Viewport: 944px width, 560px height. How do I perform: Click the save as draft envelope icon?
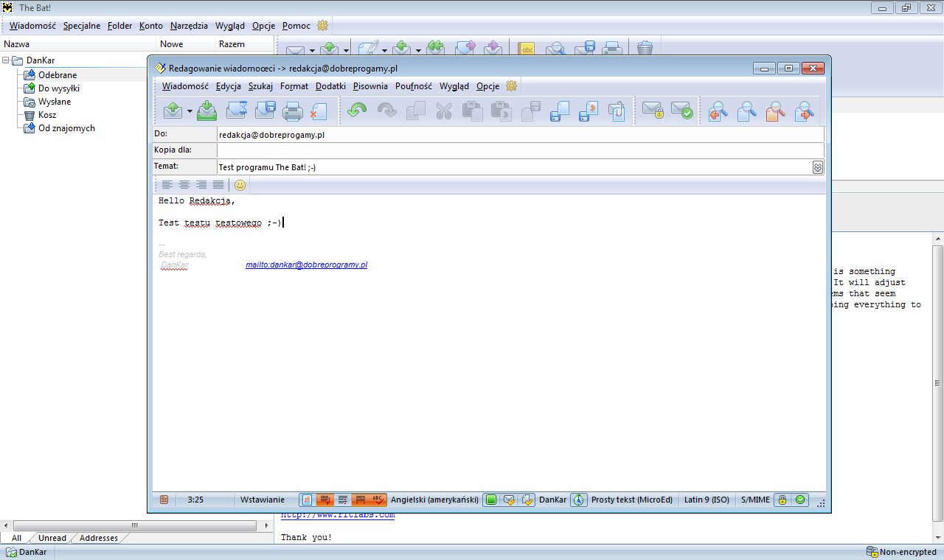pyautogui.click(x=237, y=111)
